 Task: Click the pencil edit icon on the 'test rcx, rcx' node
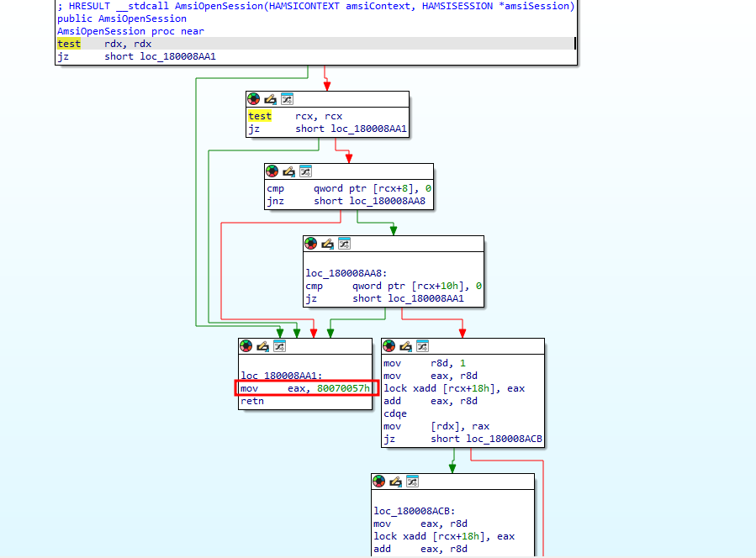tap(270, 99)
